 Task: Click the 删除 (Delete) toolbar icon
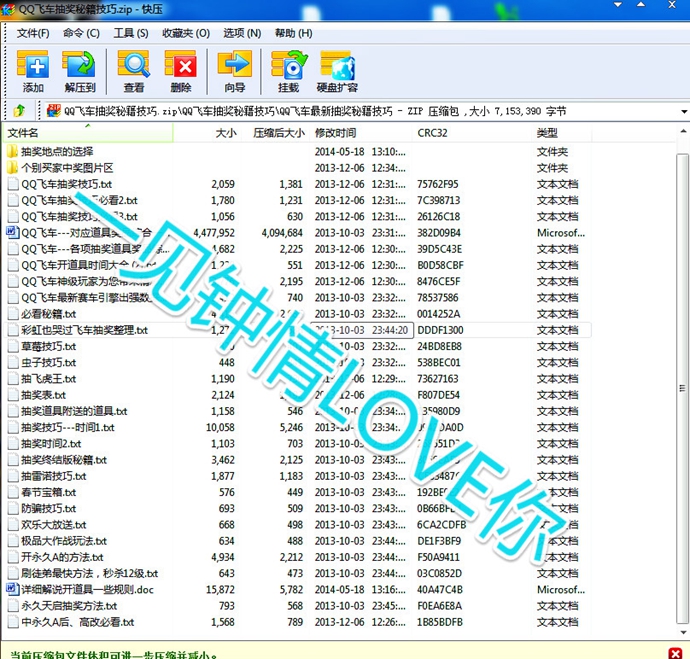tap(180, 71)
